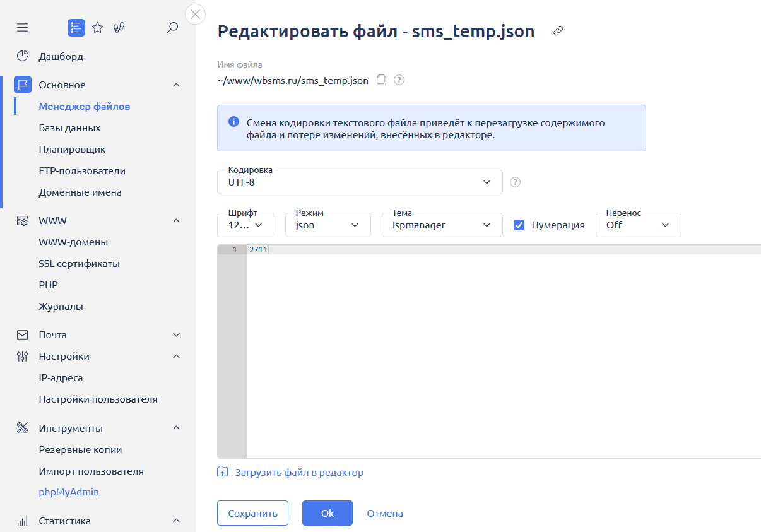Open help icon beside encoding dropdown
Viewport: 761px width, 532px height.
pos(515,182)
